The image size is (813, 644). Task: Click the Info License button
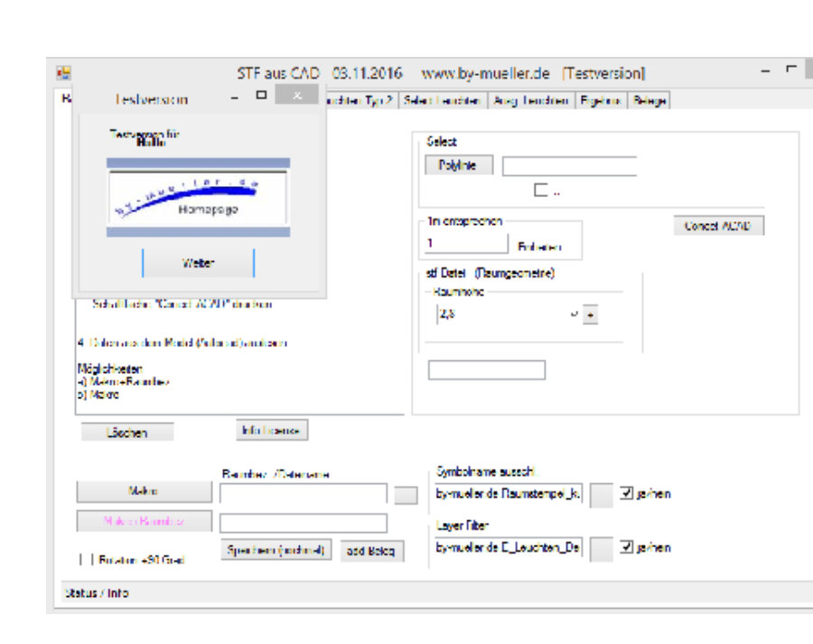click(272, 430)
